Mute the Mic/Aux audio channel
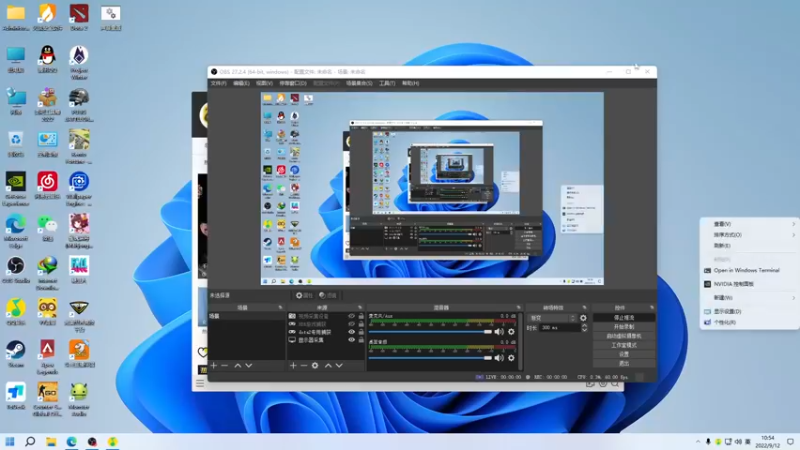The height and width of the screenshot is (450, 800). [x=498, y=332]
